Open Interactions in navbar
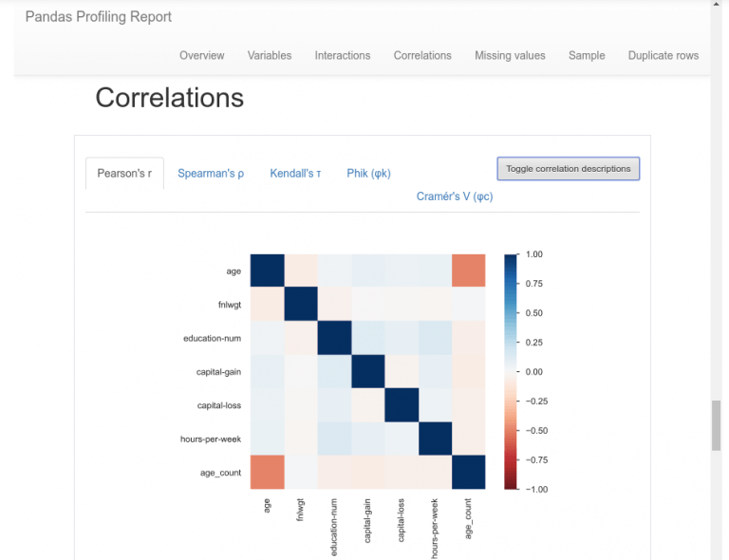This screenshot has height=560, width=729. coord(342,55)
